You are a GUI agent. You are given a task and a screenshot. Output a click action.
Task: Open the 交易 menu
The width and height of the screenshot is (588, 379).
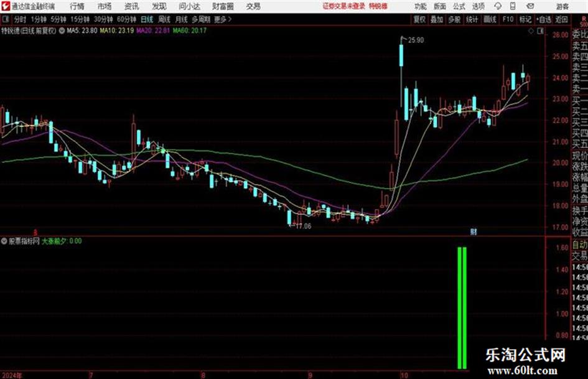pyautogui.click(x=253, y=6)
